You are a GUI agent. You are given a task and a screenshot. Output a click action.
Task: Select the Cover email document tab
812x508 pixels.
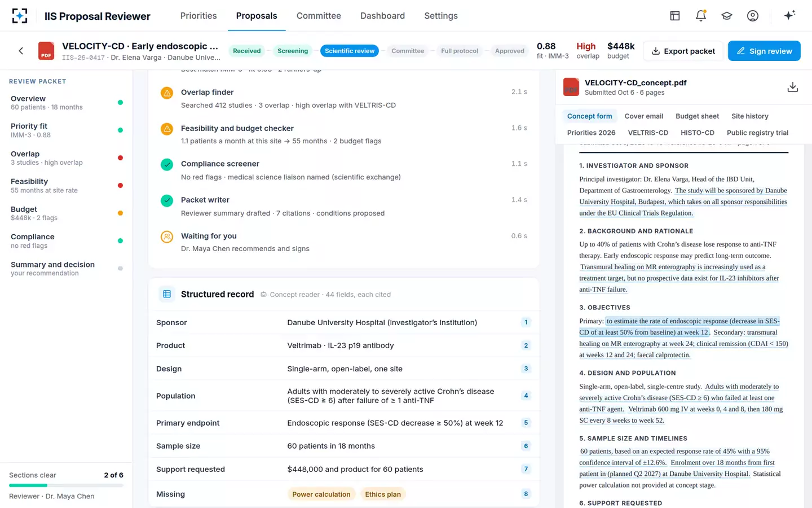point(644,116)
